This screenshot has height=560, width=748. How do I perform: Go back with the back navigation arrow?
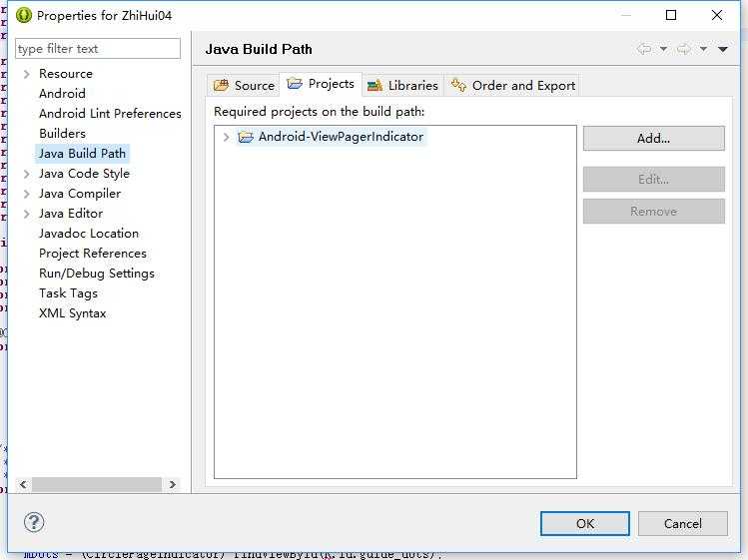[x=644, y=49]
